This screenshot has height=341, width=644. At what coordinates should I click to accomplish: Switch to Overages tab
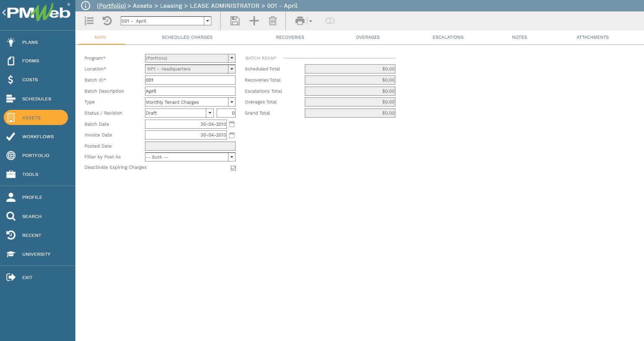(368, 37)
